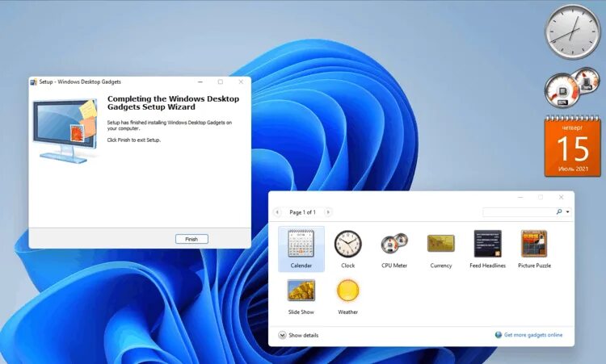Close the gadget gallery window

coord(562,197)
